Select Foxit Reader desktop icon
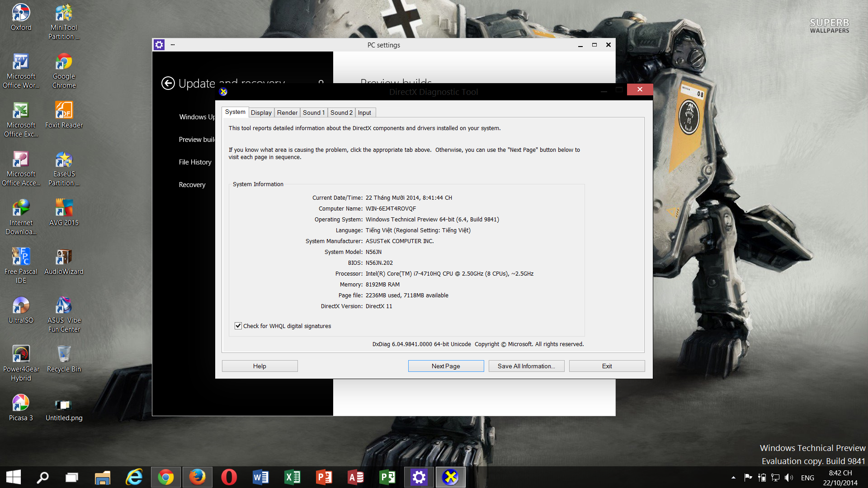This screenshot has height=488, width=868. pos(64,115)
